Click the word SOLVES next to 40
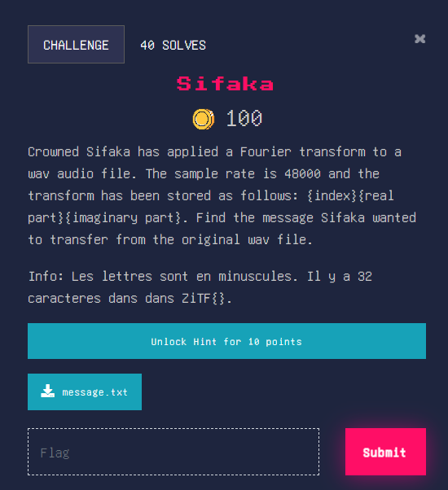The height and width of the screenshot is (490, 448). (184, 46)
